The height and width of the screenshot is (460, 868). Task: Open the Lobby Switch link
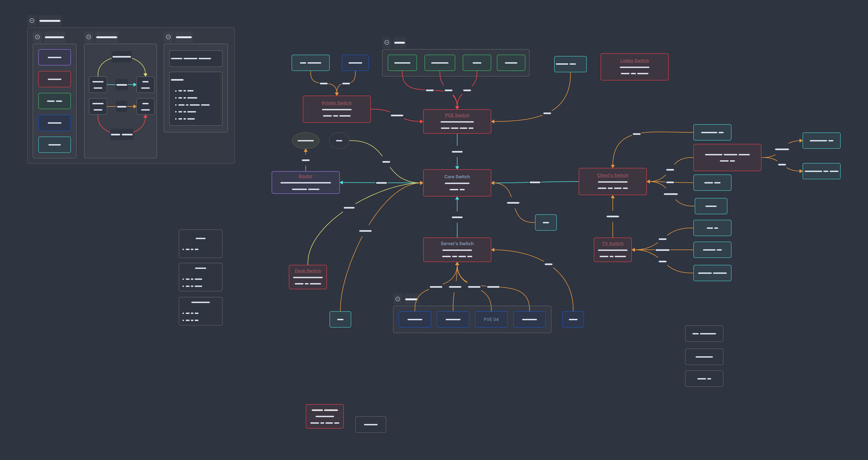634,61
